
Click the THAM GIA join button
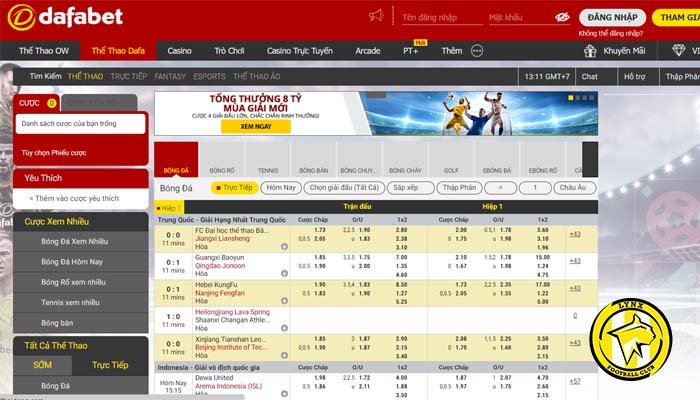[x=676, y=17]
